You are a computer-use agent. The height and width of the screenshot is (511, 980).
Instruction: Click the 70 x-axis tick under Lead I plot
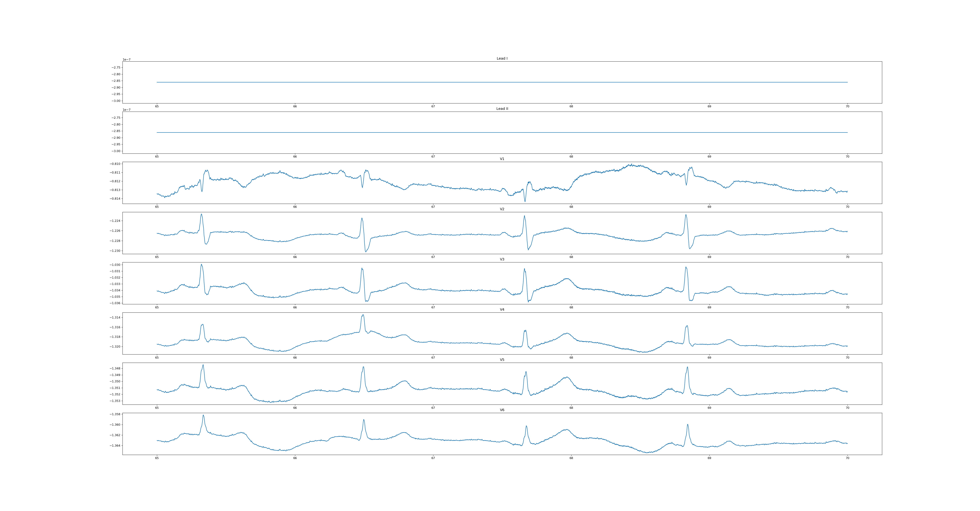point(847,106)
